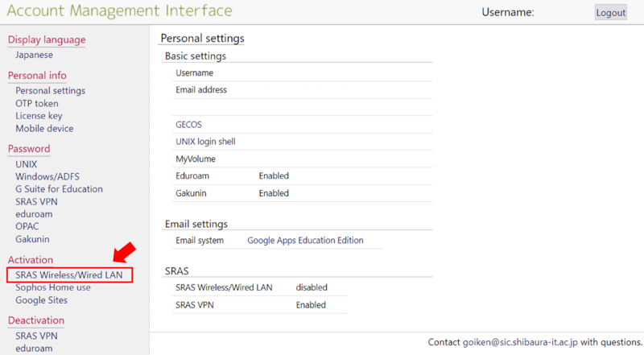This screenshot has height=355, width=644.
Task: Click the Display language heading
Action: click(47, 39)
